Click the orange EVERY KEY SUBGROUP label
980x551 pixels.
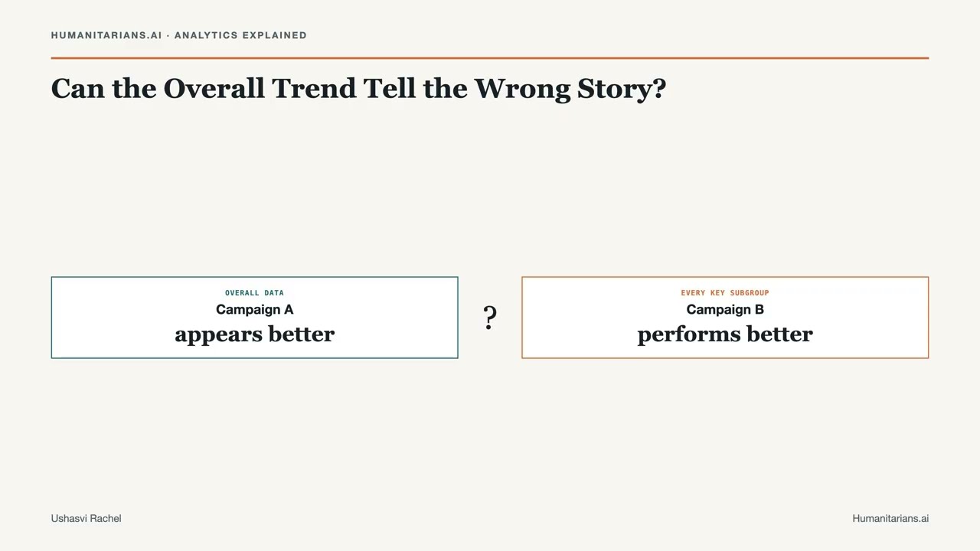tap(725, 293)
